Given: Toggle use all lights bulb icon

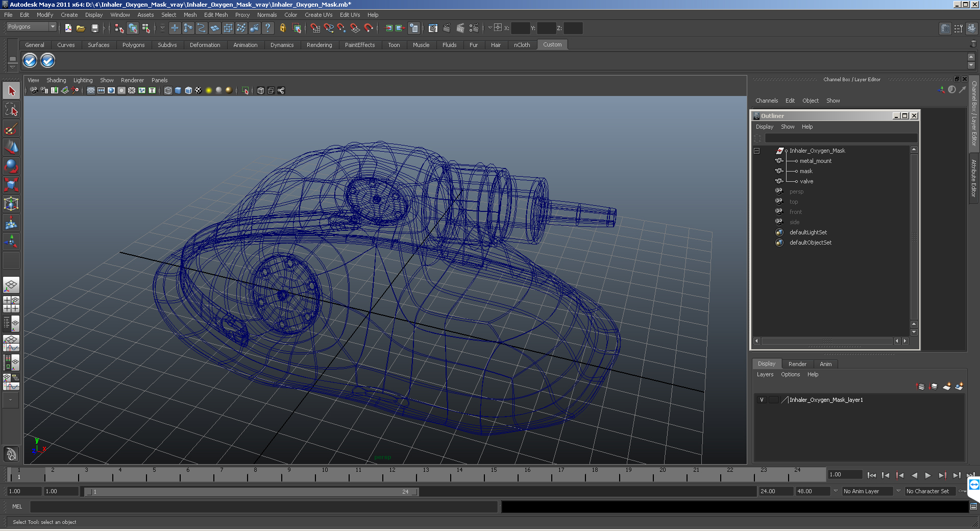Looking at the screenshot, I should [x=209, y=90].
